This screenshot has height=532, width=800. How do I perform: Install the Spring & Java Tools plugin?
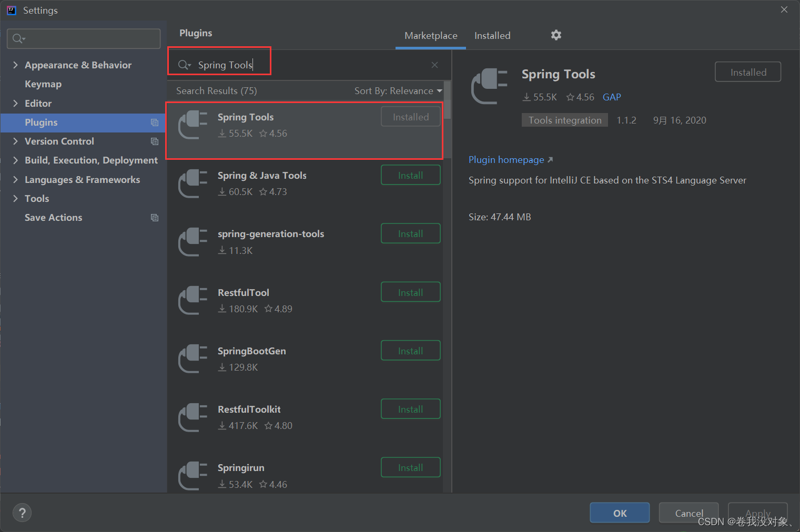click(410, 175)
